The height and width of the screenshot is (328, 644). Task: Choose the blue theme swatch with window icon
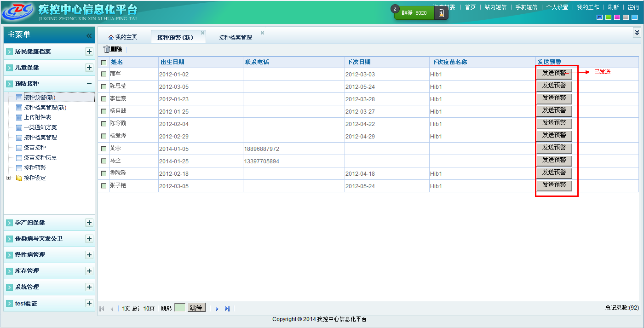pyautogui.click(x=599, y=17)
